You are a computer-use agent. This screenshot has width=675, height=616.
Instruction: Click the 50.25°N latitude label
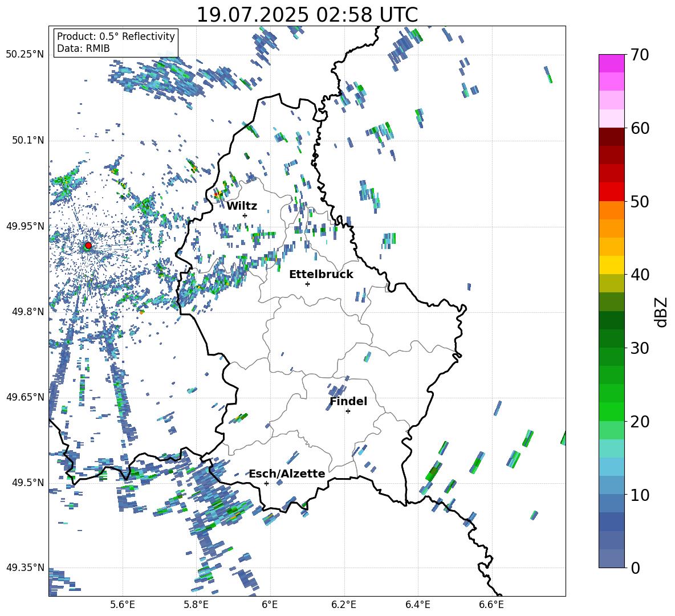tap(25, 55)
